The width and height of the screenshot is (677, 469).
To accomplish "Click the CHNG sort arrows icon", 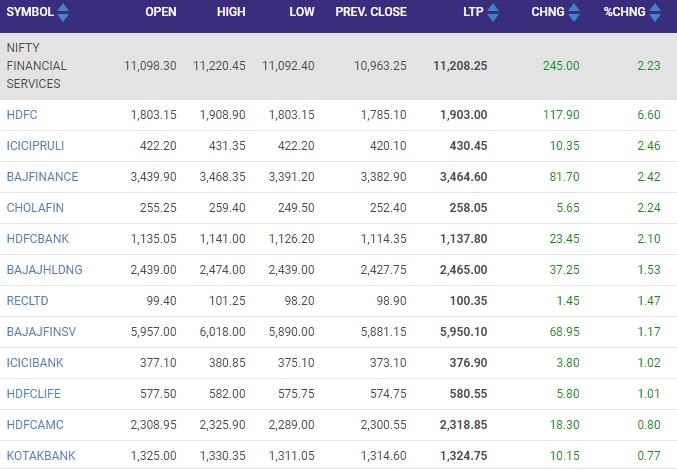I will pos(574,12).
